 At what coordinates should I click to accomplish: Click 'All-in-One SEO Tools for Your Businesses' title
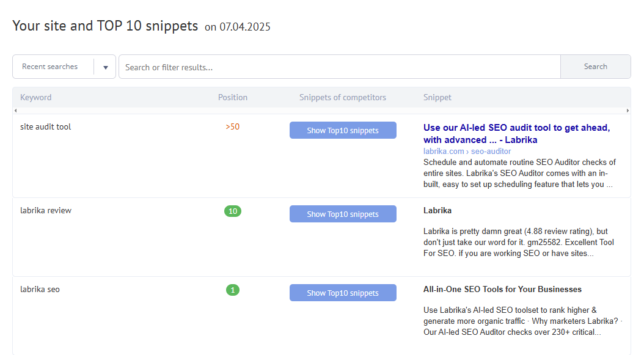502,289
